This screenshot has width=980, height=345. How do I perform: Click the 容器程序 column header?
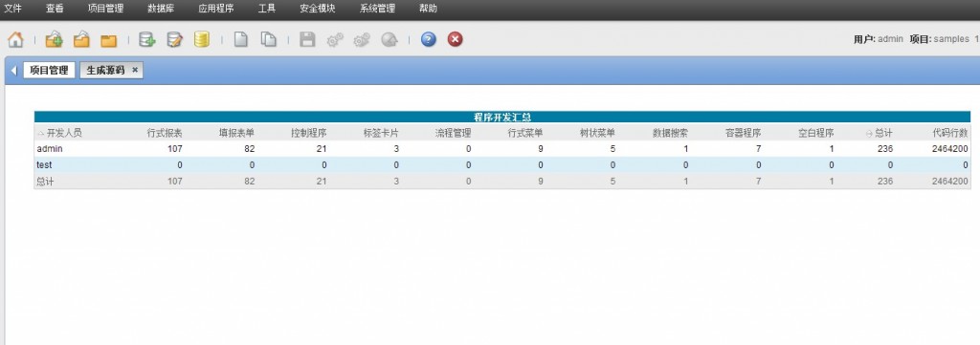pyautogui.click(x=743, y=133)
